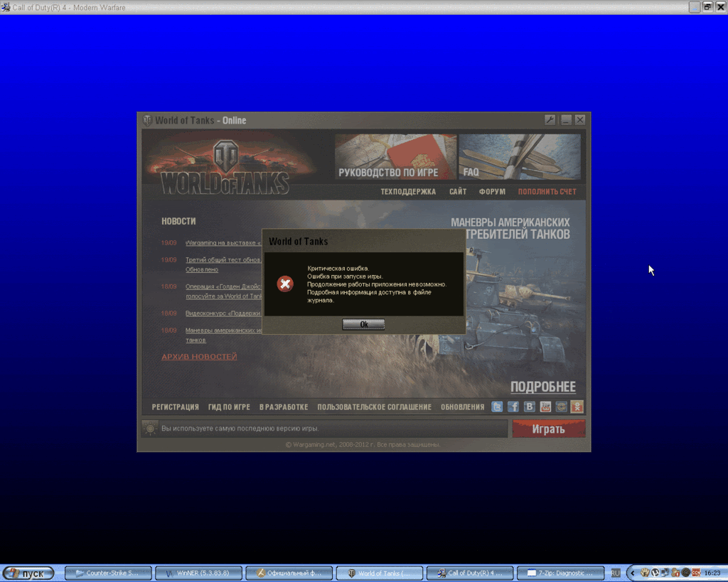Screen dimensions: 728x582
Task: Open the Twitter social icon
Action: (498, 406)
